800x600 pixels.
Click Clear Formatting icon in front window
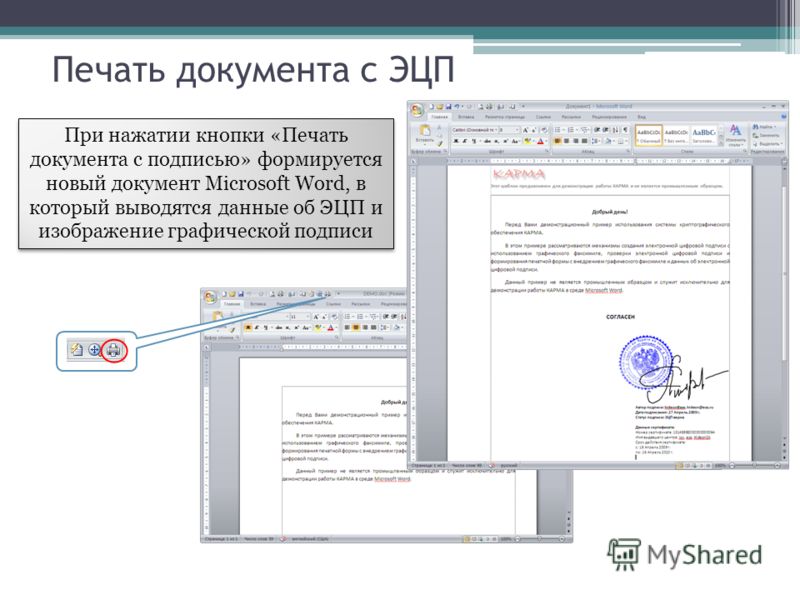(x=543, y=130)
